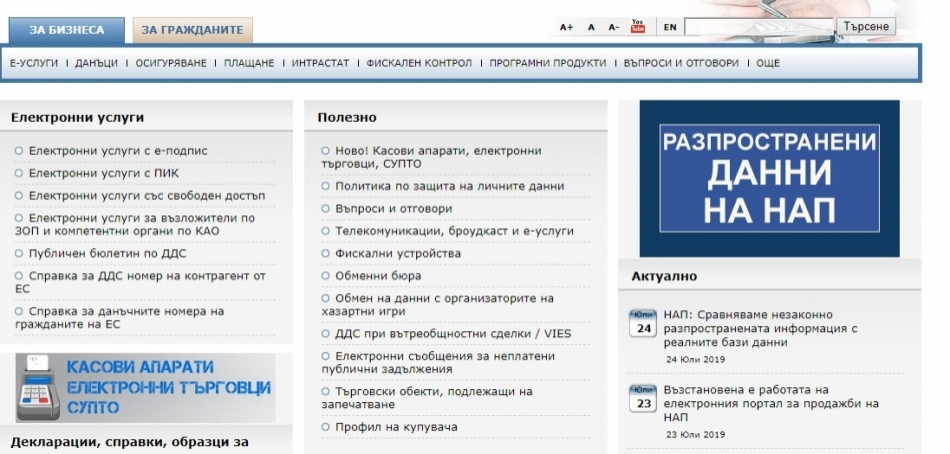Viewport: 950px width, 454px height.
Task: Open Търговски обекти, подлежащи на запечатване
Action: [427, 398]
